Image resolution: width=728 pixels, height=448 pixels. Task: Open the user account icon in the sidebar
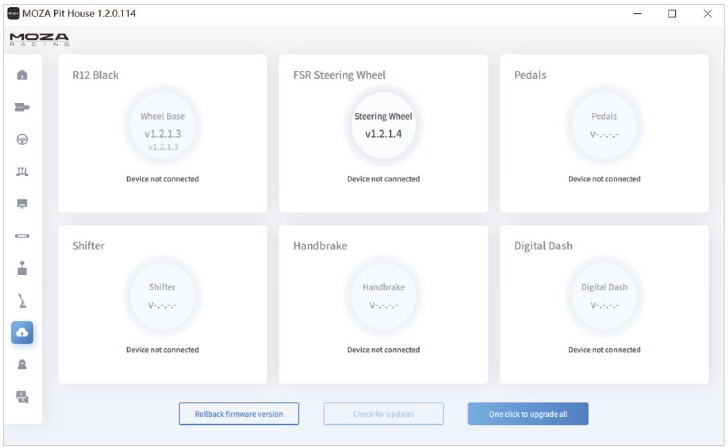(22, 364)
